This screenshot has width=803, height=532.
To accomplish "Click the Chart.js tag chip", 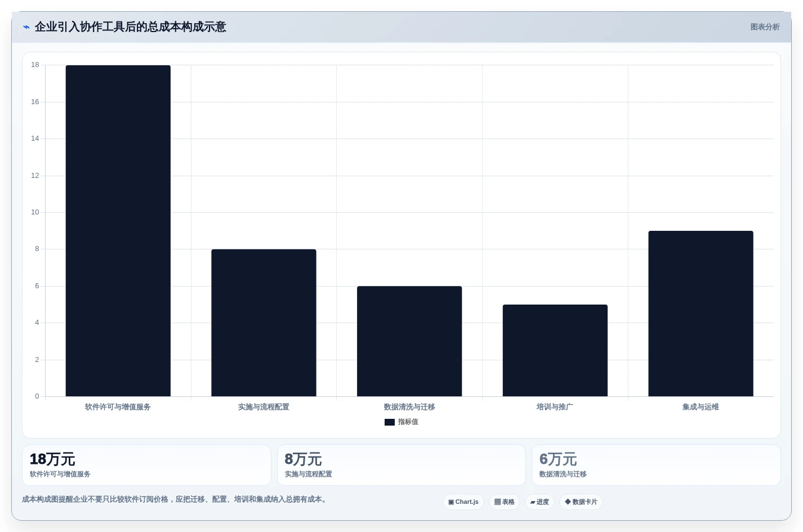I will tap(463, 502).
